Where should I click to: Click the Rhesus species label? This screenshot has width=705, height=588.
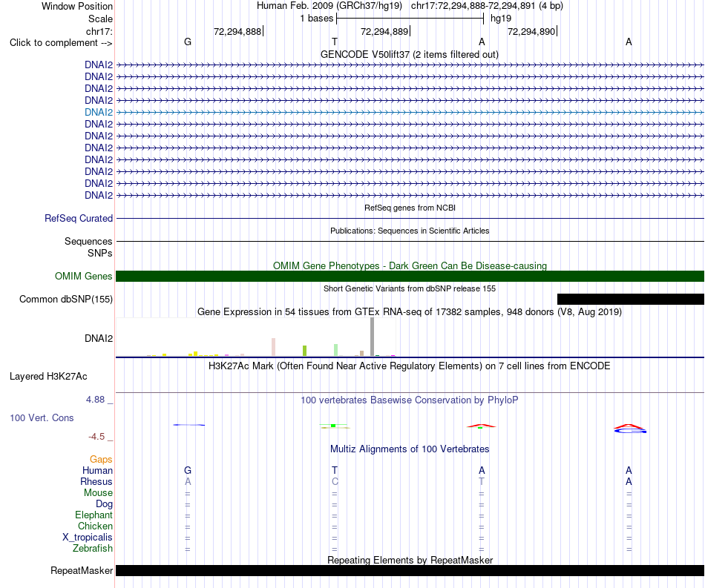point(96,481)
